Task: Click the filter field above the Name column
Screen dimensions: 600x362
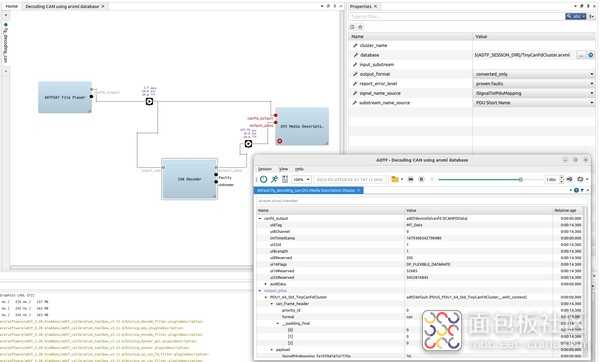Action: pos(419,201)
